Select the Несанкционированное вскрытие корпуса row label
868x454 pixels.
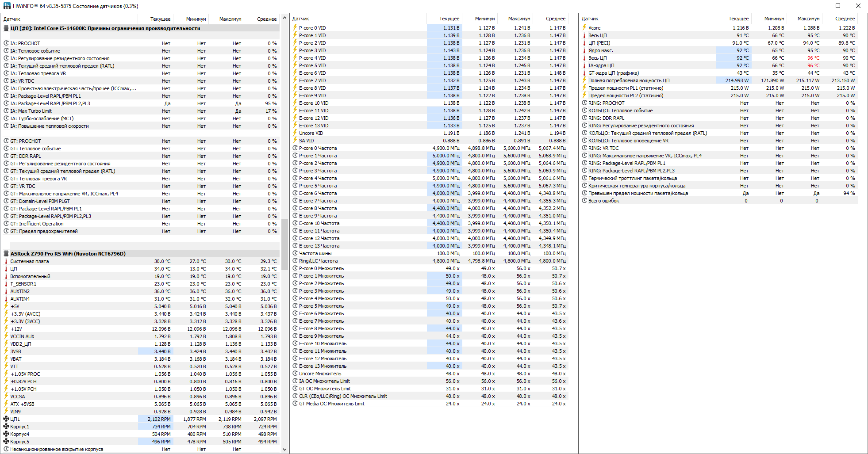pyautogui.click(x=57, y=449)
